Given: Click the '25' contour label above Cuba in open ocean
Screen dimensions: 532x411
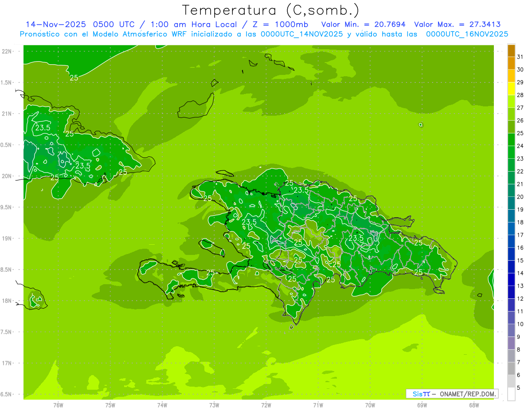Looking at the screenshot, I should [74, 78].
